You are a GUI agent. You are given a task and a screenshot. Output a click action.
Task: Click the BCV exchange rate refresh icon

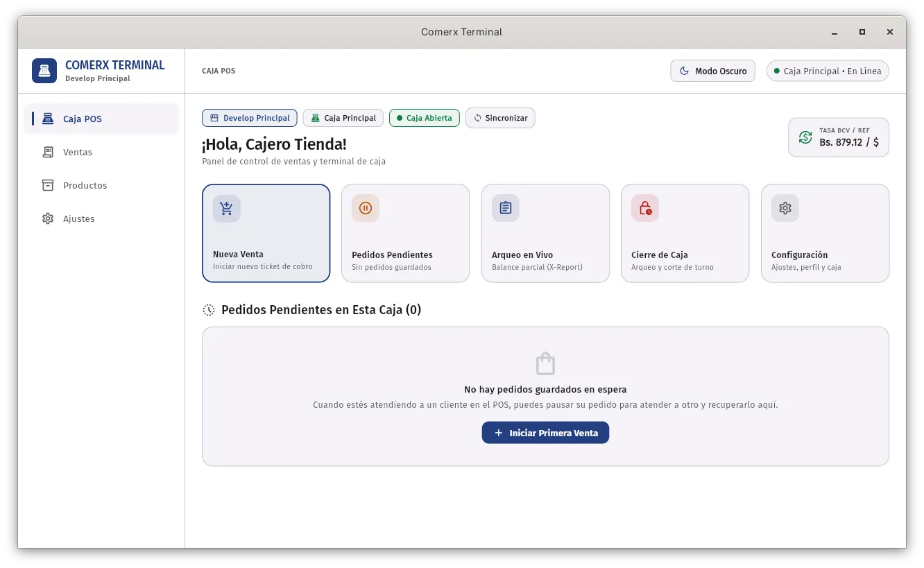coord(805,137)
